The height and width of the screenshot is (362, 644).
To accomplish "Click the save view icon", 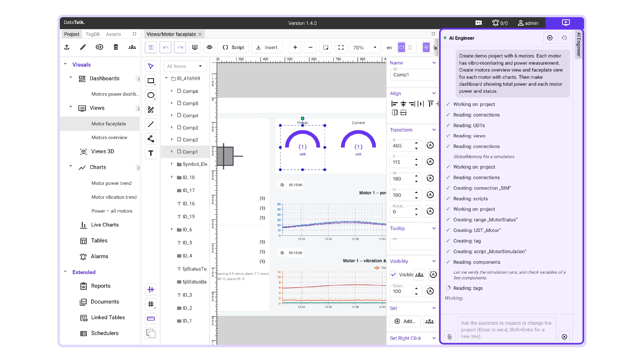I will coord(151,47).
